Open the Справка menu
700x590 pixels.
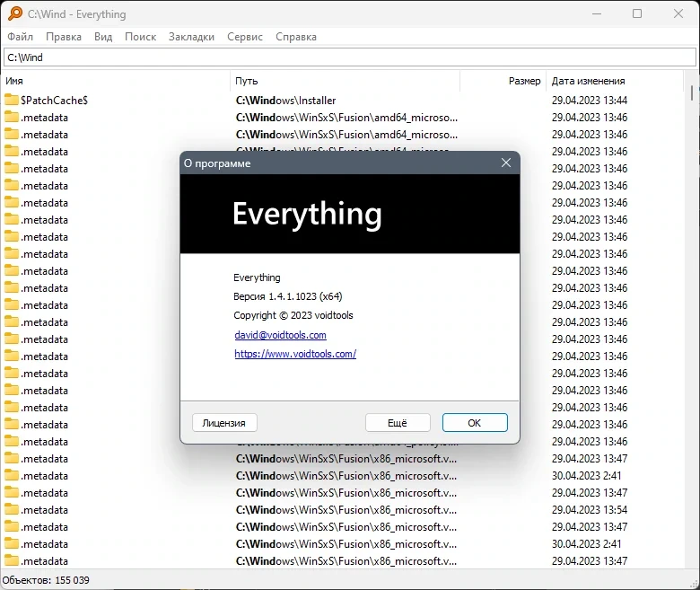pyautogui.click(x=296, y=37)
